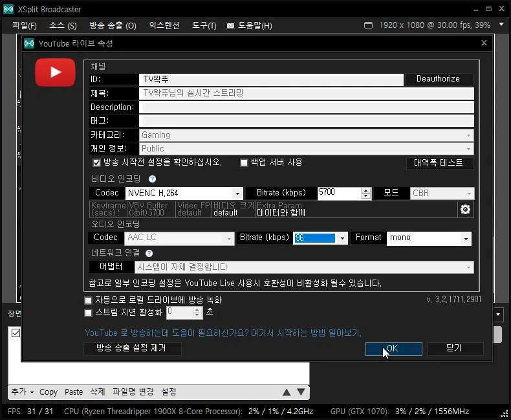Viewport: 511px width, 420px height.
Task: Open the 방송 송출 (O) menu
Action: pos(113,25)
